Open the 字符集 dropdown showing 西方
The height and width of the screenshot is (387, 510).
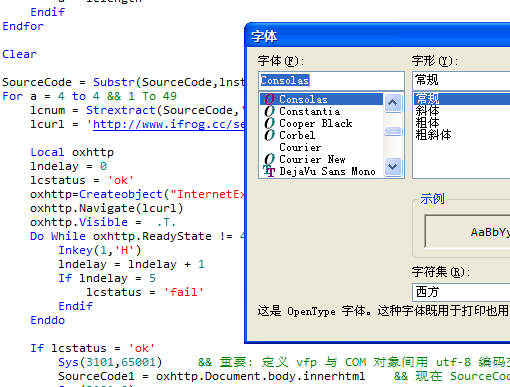[461, 292]
